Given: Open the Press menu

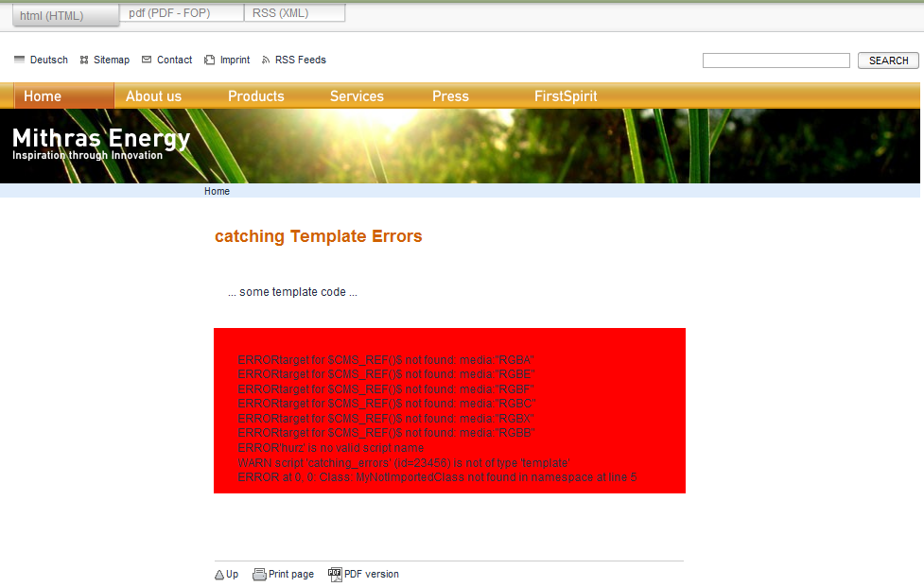Looking at the screenshot, I should (451, 96).
